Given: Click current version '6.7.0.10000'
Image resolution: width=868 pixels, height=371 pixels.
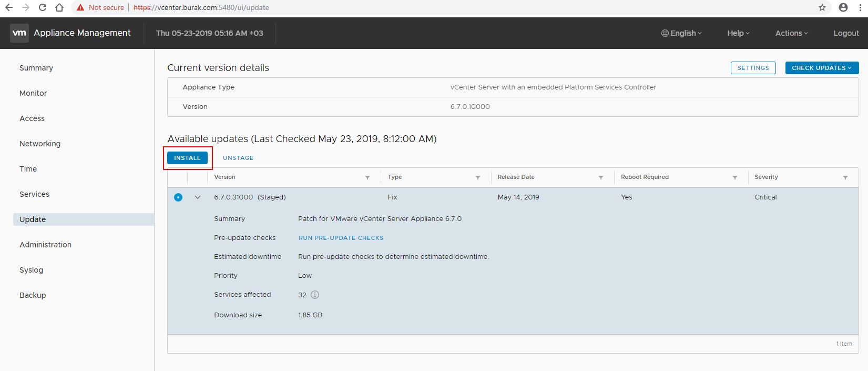Looking at the screenshot, I should pyautogui.click(x=470, y=107).
